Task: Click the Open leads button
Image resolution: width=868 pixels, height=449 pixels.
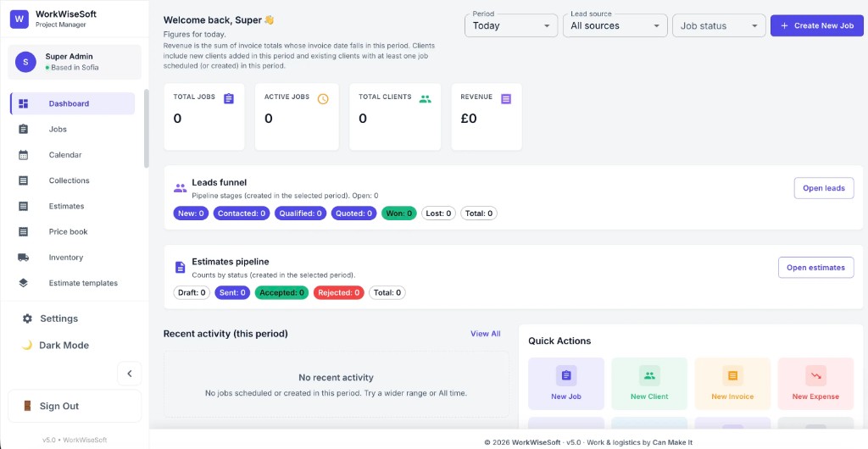Action: click(x=824, y=188)
